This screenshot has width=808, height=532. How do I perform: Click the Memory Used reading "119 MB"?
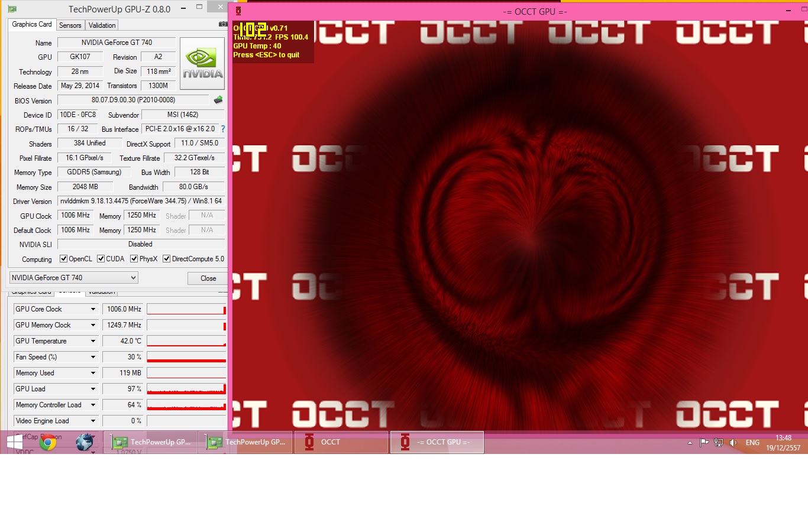point(123,373)
